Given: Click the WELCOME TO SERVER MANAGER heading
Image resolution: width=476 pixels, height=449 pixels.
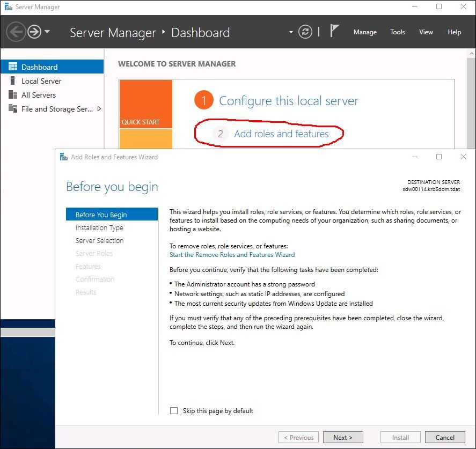Looking at the screenshot, I should pos(177,64).
